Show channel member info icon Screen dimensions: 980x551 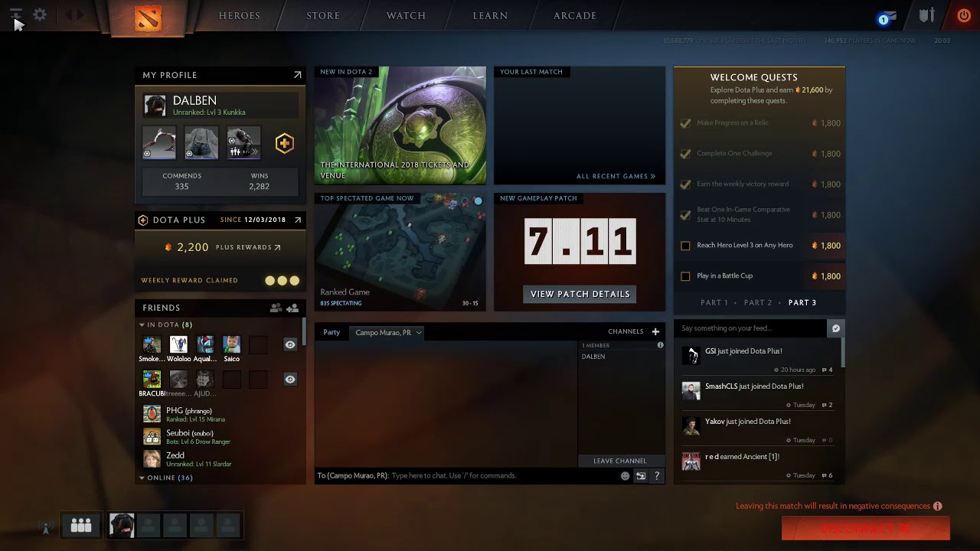click(x=660, y=345)
